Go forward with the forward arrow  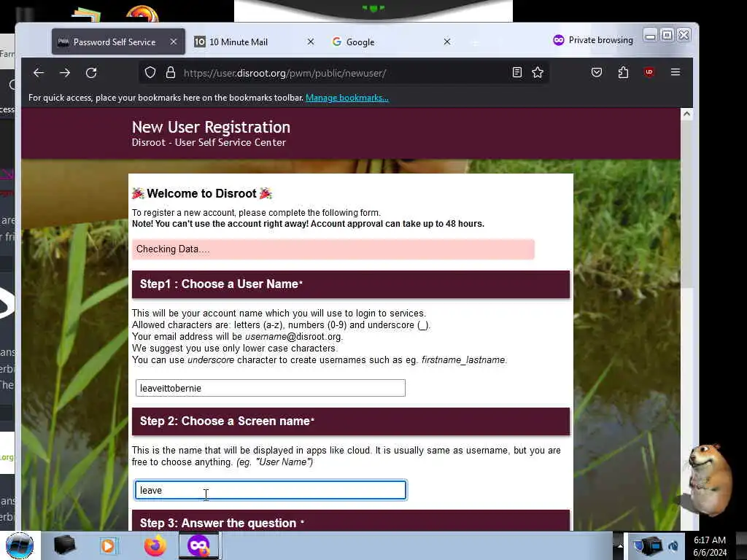[x=65, y=73]
